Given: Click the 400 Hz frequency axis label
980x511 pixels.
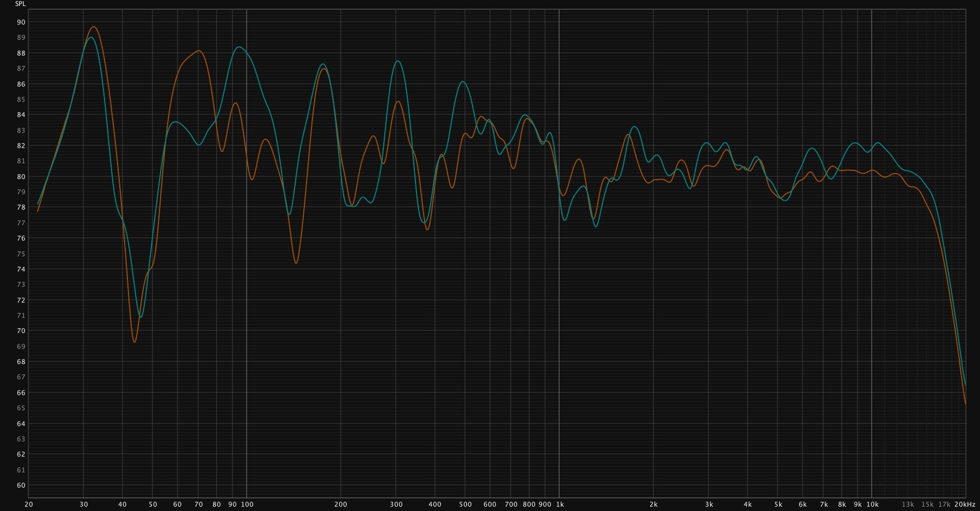Looking at the screenshot, I should (x=435, y=504).
